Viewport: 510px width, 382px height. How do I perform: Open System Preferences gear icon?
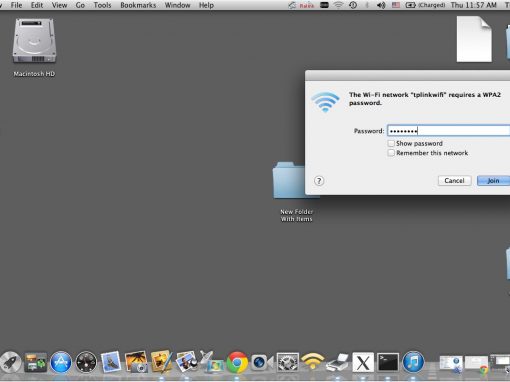click(287, 362)
